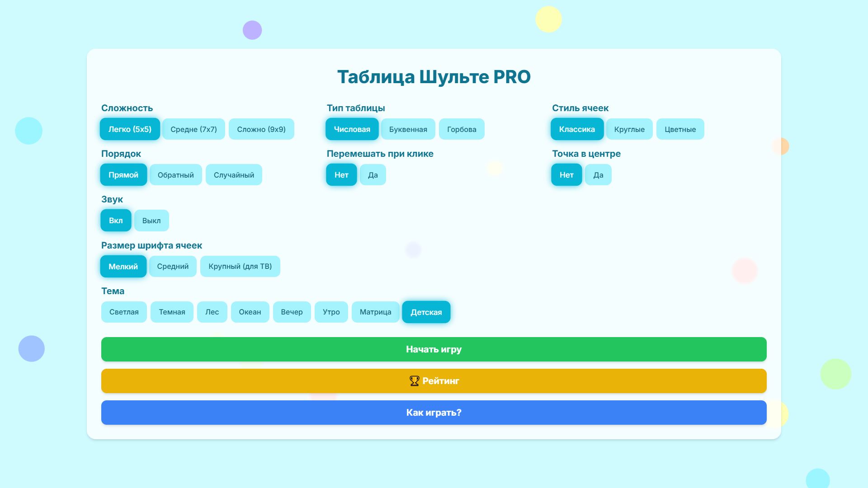Set cell style to Круглые
Image resolution: width=868 pixels, height=488 pixels.
coord(629,129)
